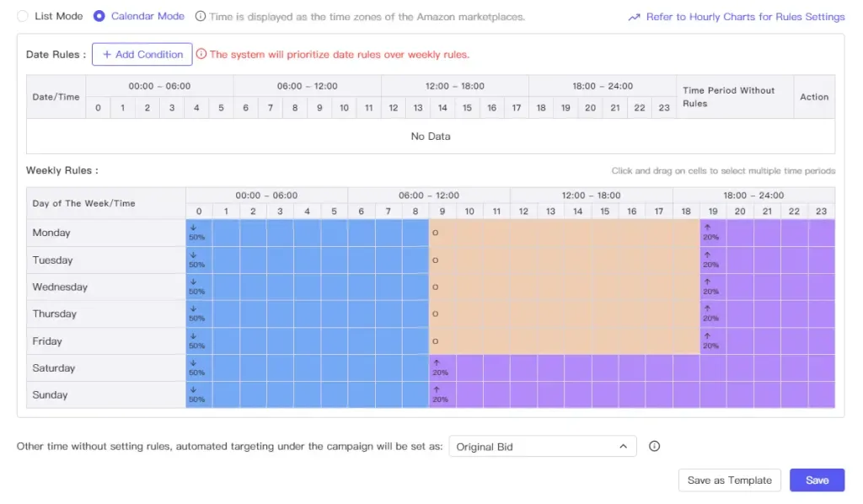Click Monday's blue cell at hour 4
The image size is (863, 504).
tap(307, 233)
